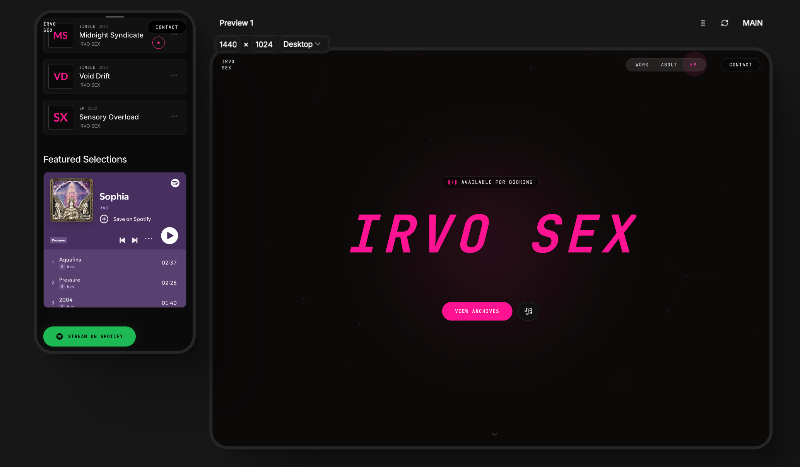The image size is (800, 467).
Task: Click the Sophia album artwork
Action: [71, 200]
